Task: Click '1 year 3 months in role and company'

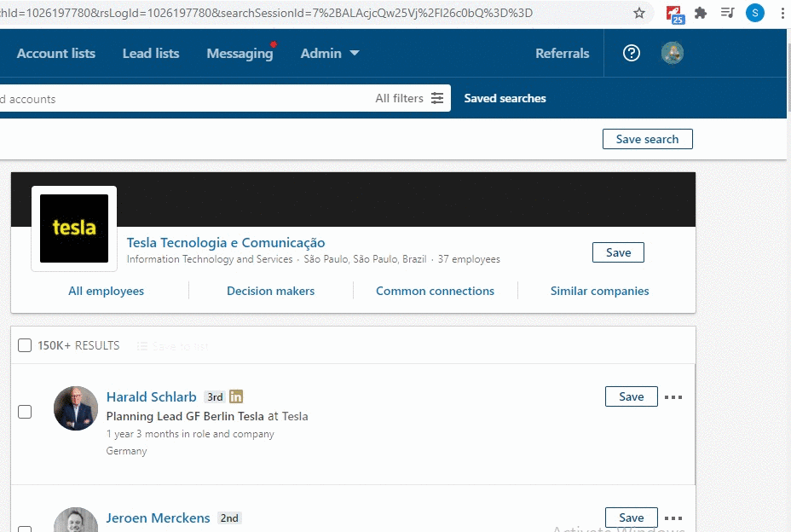Action: (190, 434)
